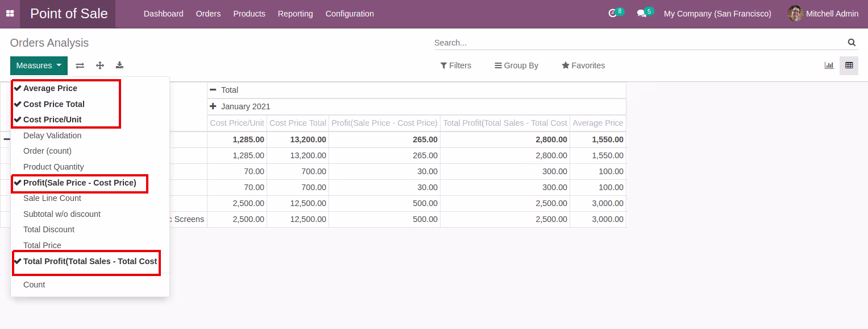The image size is (868, 329).
Task: Switch to the pivot table view icon
Action: pos(849,65)
